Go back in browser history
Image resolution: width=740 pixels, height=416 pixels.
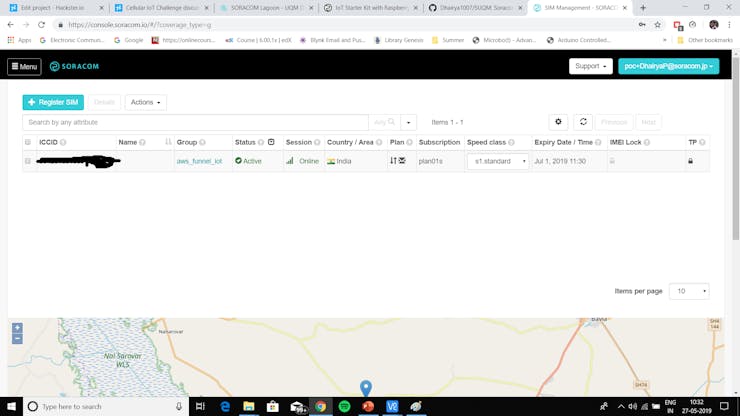(10, 25)
